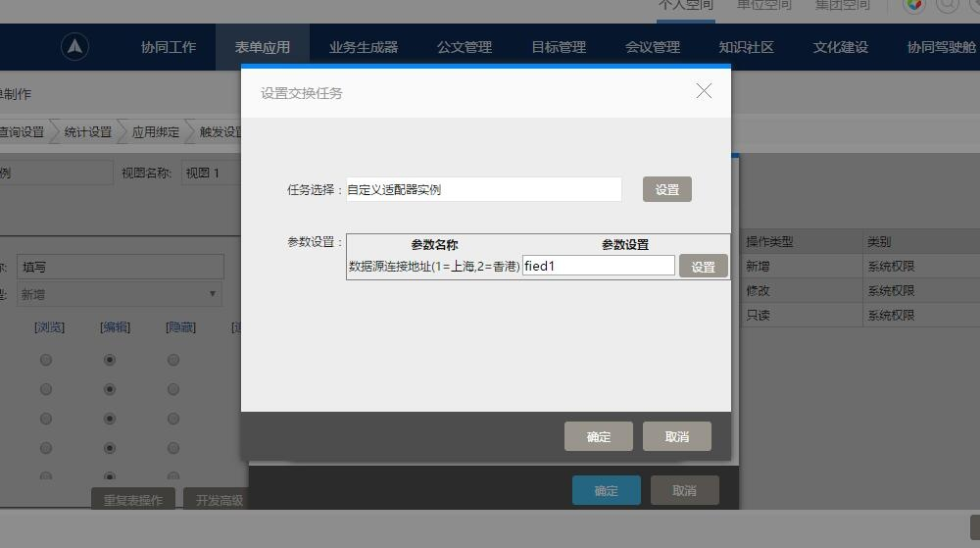
Task: Select second row radio under 编辑
Action: click(110, 389)
